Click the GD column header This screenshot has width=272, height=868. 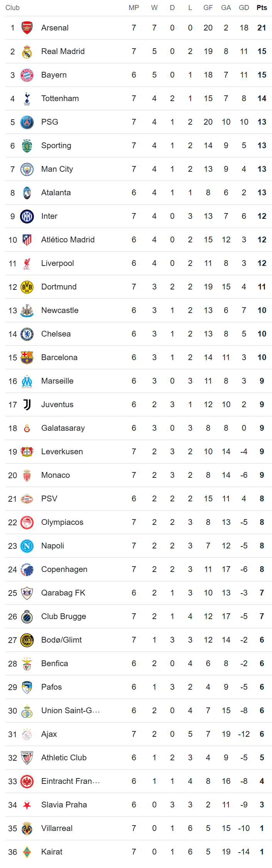(x=244, y=8)
